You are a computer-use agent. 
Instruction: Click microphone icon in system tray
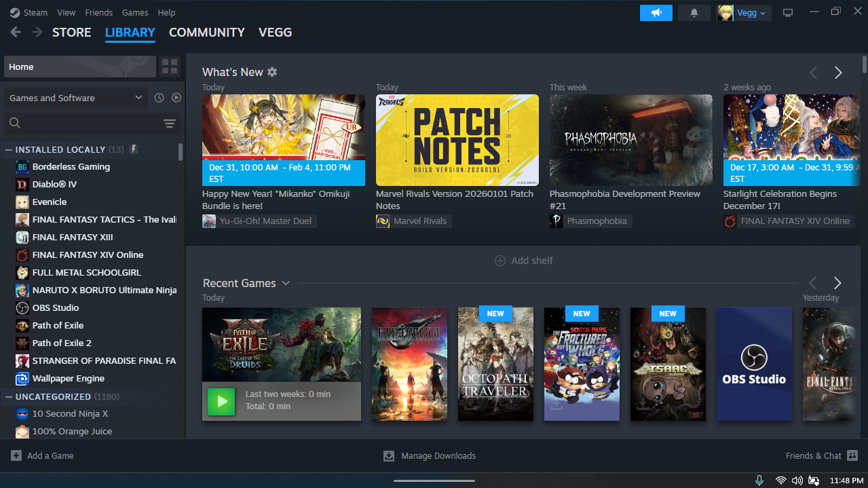coord(759,481)
